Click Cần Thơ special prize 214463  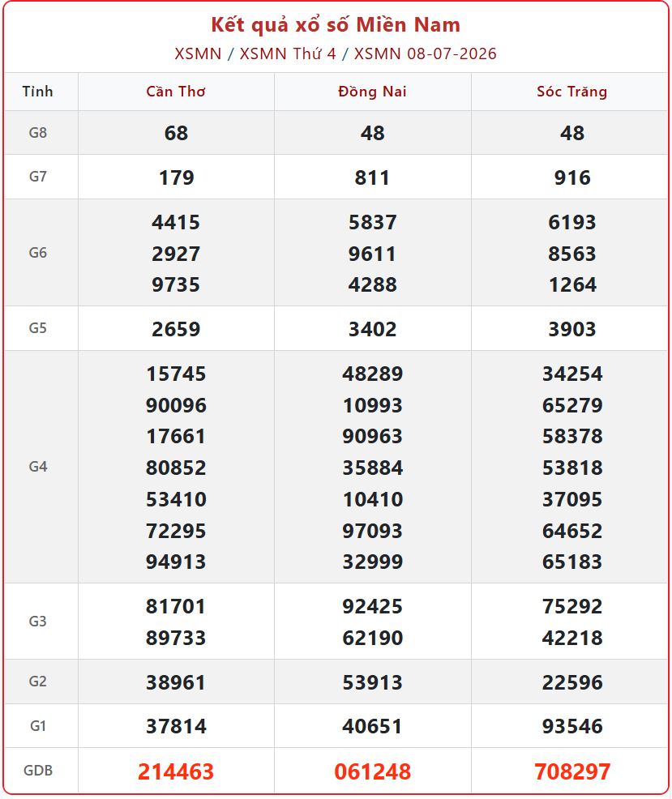click(x=176, y=771)
